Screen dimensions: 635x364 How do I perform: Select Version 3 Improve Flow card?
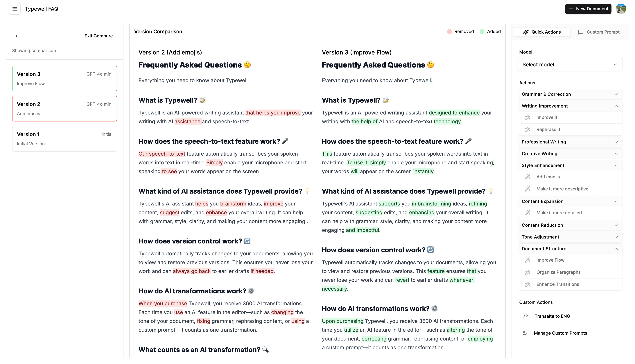tap(64, 79)
